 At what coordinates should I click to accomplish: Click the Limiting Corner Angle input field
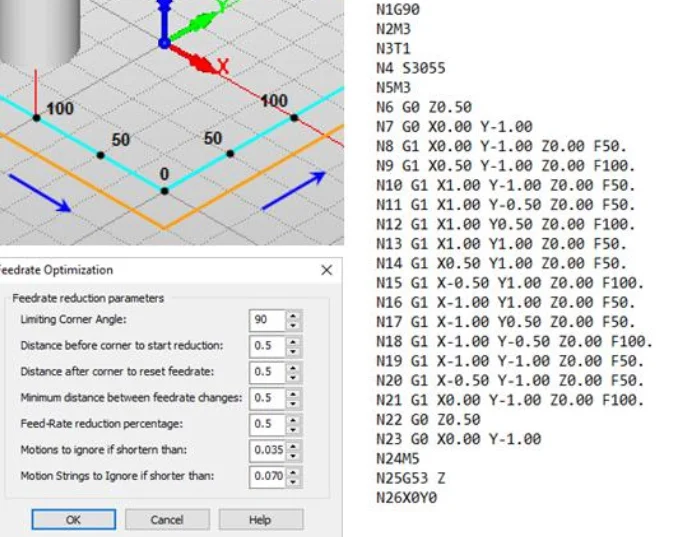pyautogui.click(x=266, y=320)
